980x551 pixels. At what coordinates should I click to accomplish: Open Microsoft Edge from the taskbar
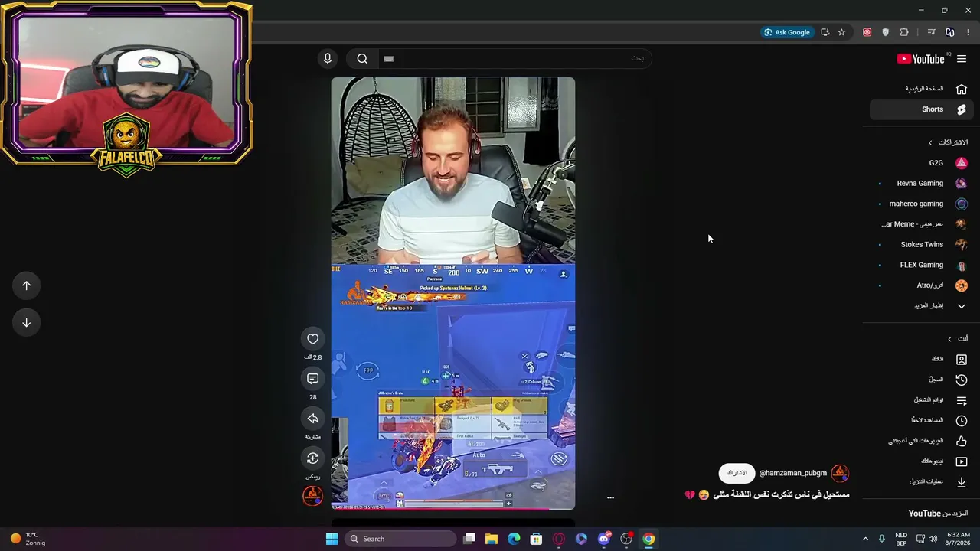514,539
